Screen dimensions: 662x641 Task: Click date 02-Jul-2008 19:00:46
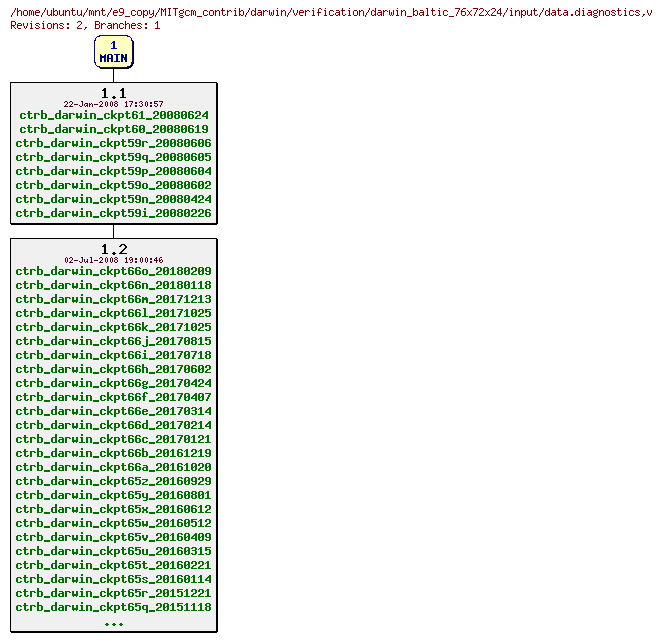tap(114, 260)
